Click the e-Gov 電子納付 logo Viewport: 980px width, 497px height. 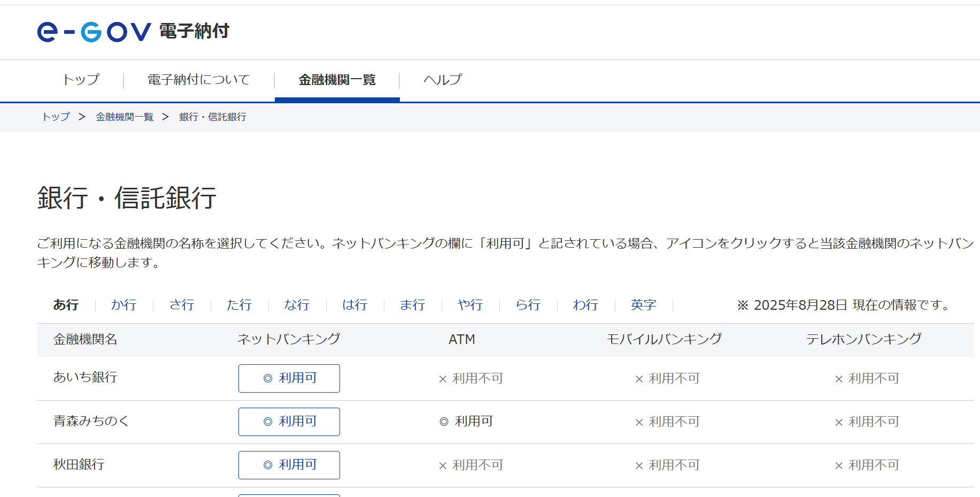pos(133,32)
